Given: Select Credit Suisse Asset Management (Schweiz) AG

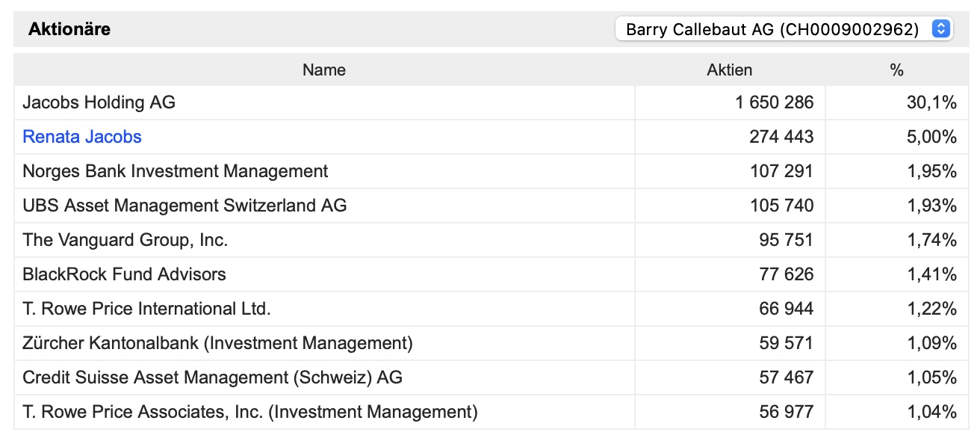Looking at the screenshot, I should click(x=212, y=377).
